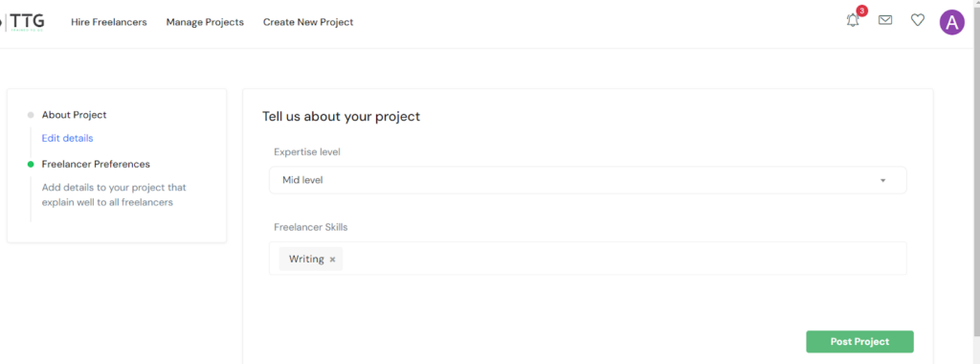Click the green Freelancer Preferences step dot
980x364 pixels.
click(x=30, y=165)
